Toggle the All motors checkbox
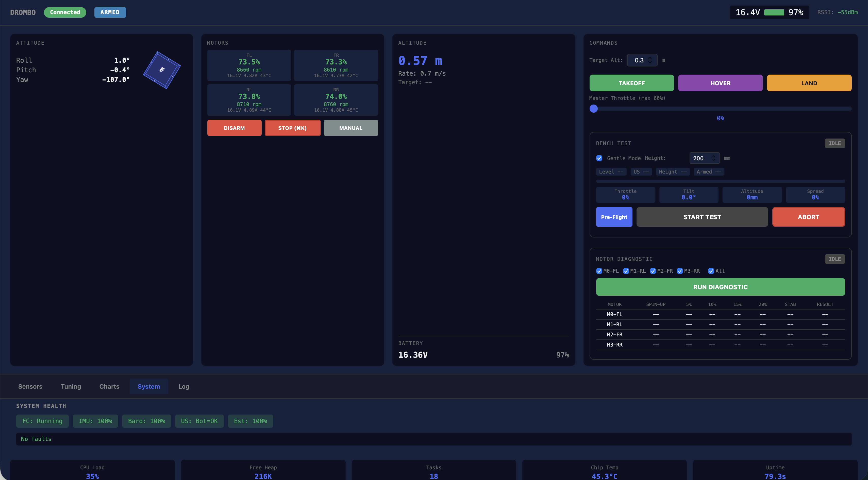The width and height of the screenshot is (868, 480). tap(711, 271)
